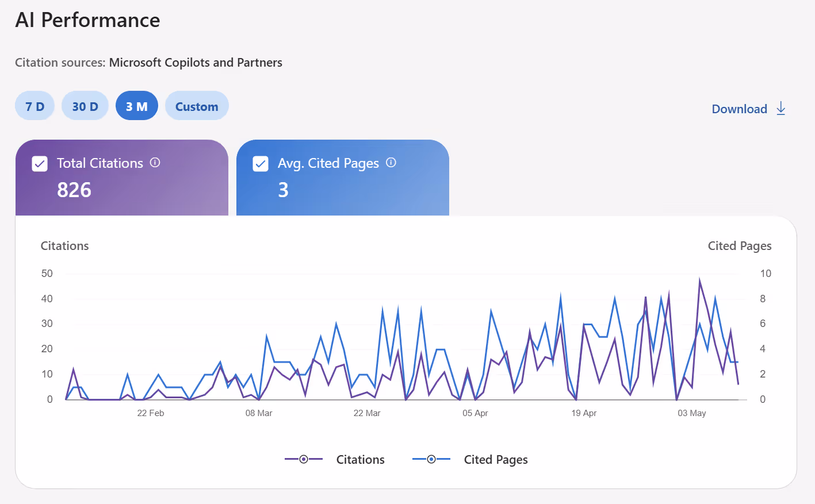Click the blue Cited Pages legend marker

431,459
